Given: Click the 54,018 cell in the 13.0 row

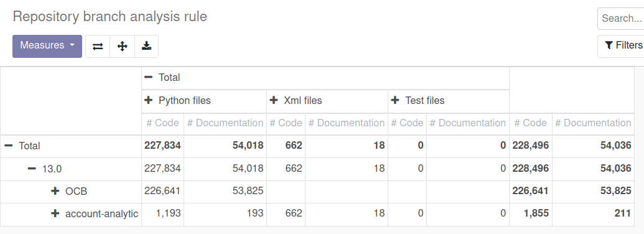Looking at the screenshot, I should tap(225, 169).
